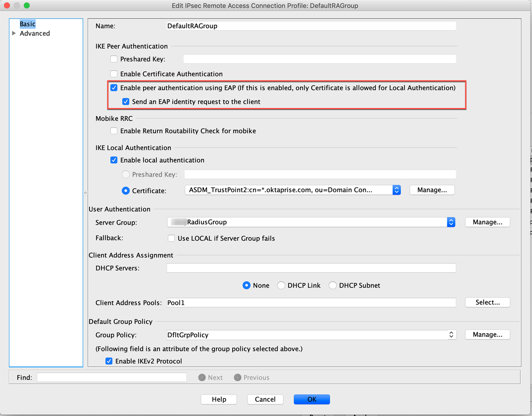Uncheck Enable peer authentication using EAP
Screen dimensions: 532x416
point(114,88)
